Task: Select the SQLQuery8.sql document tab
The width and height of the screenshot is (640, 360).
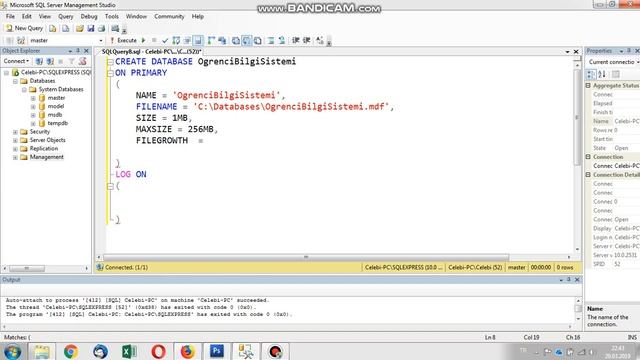Action: point(151,52)
